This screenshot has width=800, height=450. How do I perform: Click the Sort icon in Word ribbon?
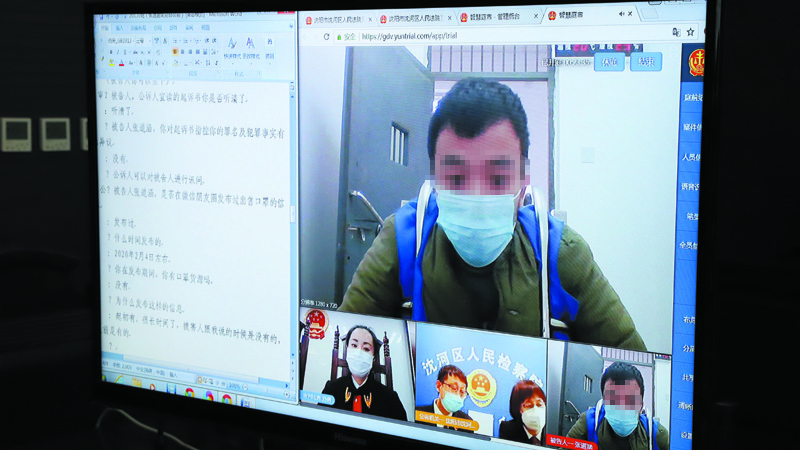click(x=208, y=63)
